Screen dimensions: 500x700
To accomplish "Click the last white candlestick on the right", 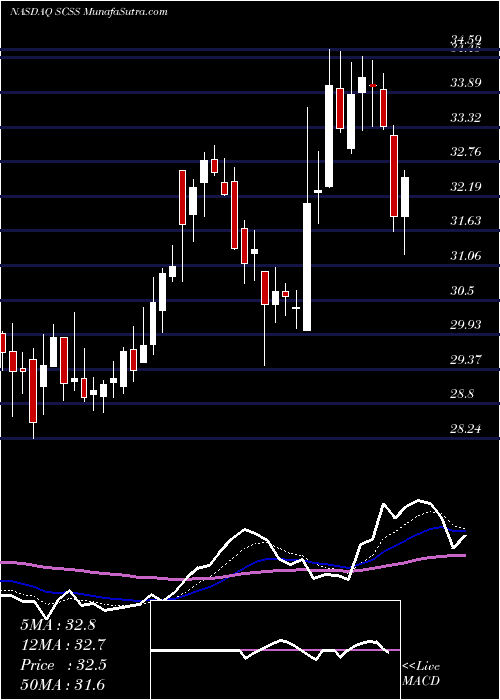I will [405, 197].
